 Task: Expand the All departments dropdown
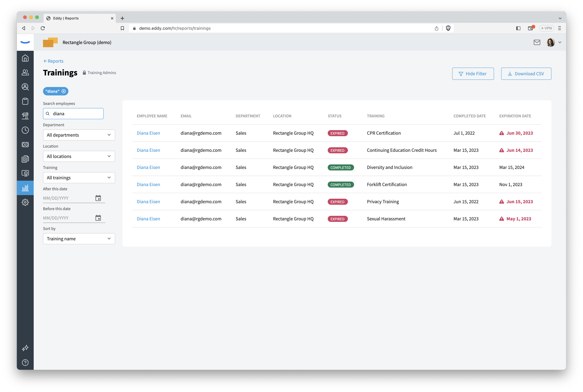[79, 135]
